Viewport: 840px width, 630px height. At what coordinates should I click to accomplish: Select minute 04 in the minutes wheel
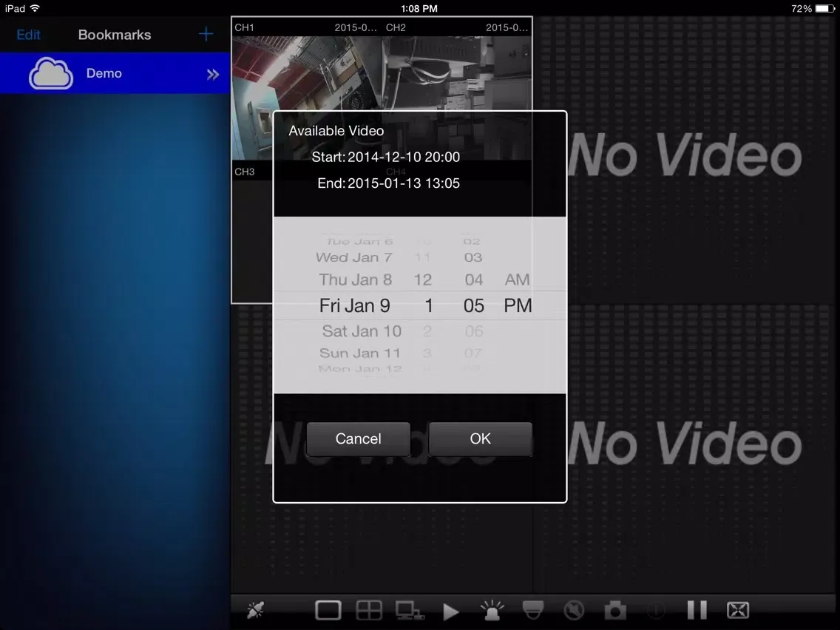474,280
